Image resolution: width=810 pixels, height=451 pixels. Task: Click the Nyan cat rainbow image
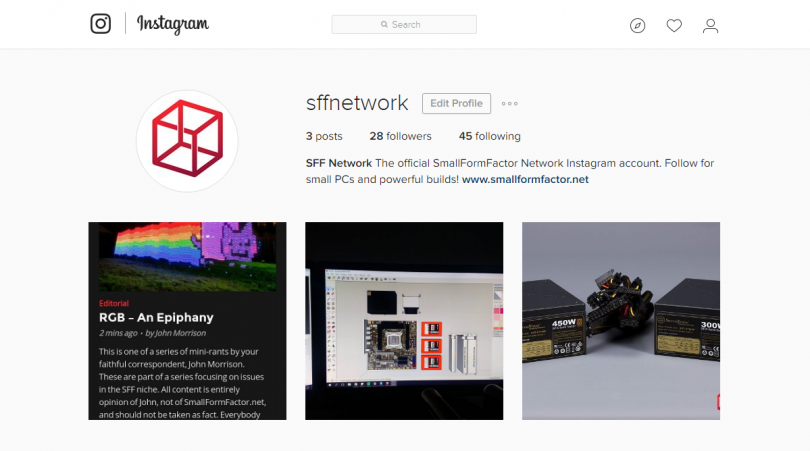coord(187,257)
